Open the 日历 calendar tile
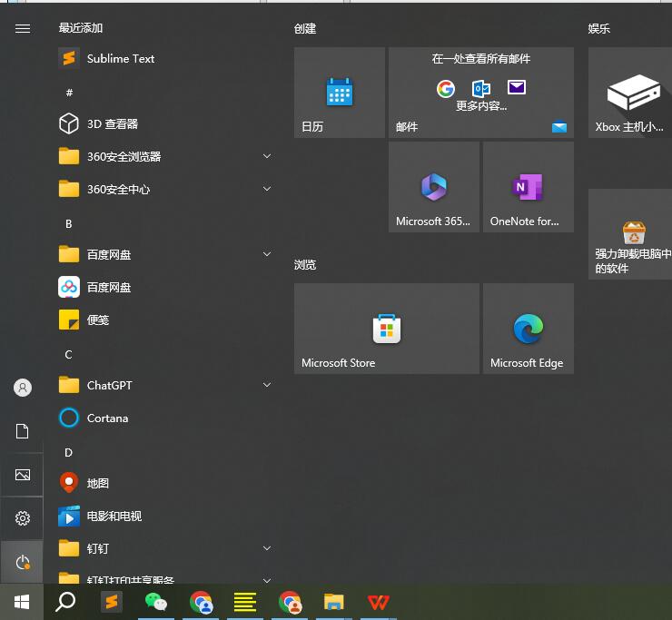 pos(339,93)
